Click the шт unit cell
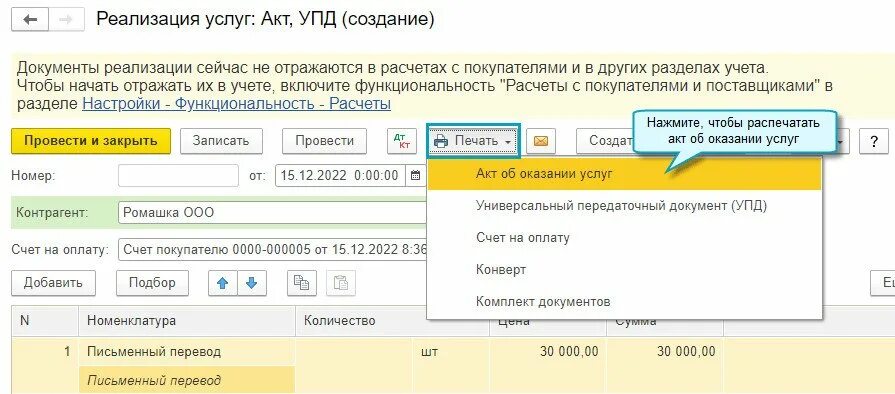 point(451,352)
